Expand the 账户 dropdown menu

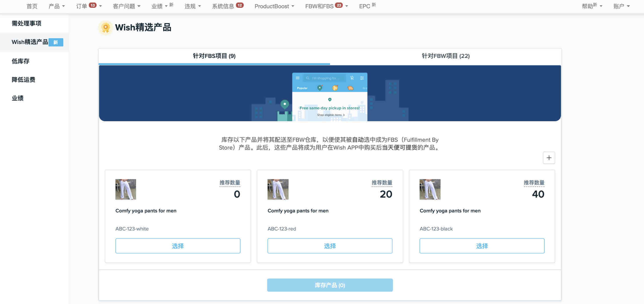point(621,6)
